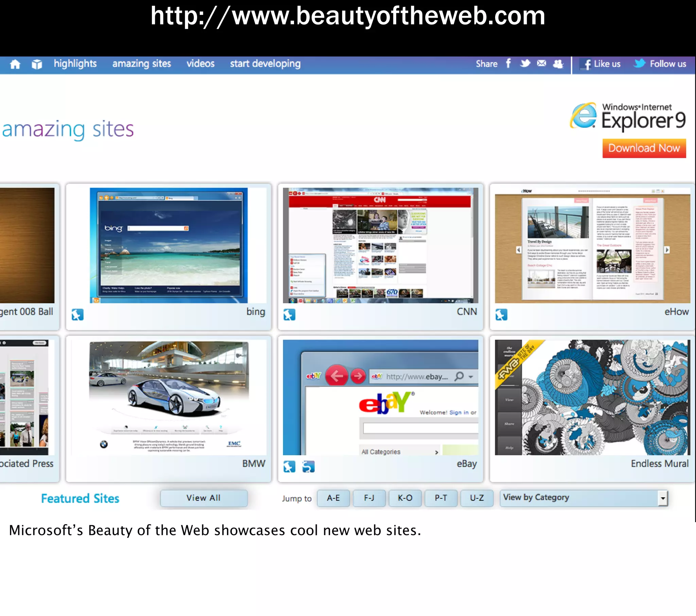Open the View by Category dropdown
The width and height of the screenshot is (696, 616).
click(584, 498)
